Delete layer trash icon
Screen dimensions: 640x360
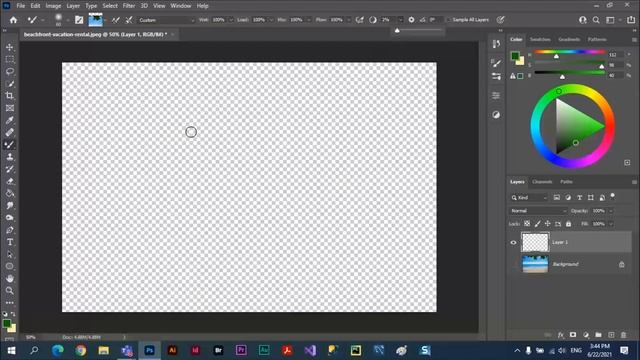pyautogui.click(x=624, y=335)
